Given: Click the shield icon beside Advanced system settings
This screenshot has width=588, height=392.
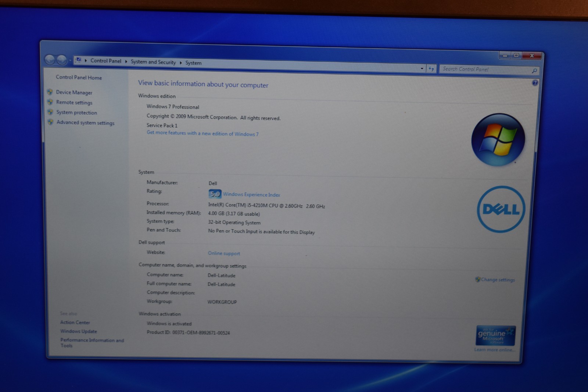Looking at the screenshot, I should [x=51, y=122].
